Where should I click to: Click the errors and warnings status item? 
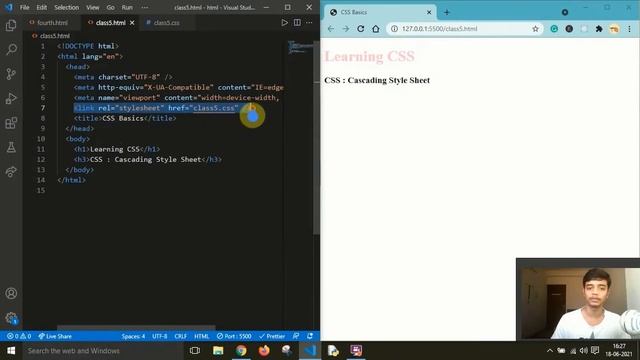pos(19,336)
